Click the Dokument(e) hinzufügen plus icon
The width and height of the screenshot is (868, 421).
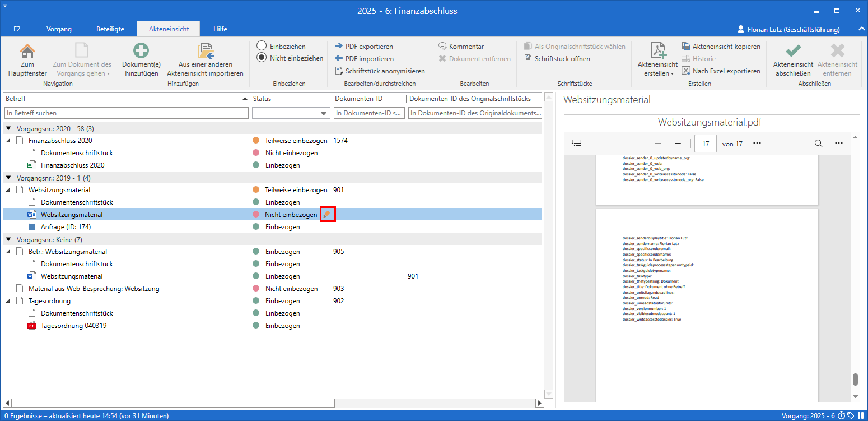click(141, 52)
